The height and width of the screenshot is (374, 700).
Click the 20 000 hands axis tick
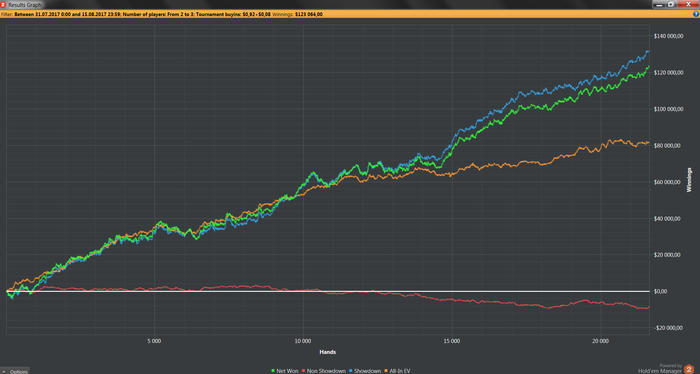coord(600,341)
